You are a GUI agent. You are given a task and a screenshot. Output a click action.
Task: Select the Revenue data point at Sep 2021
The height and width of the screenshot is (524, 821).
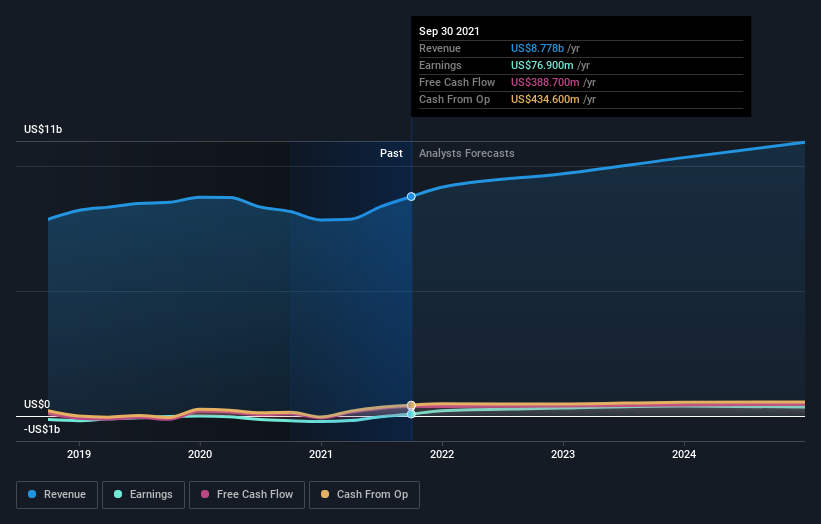point(411,196)
